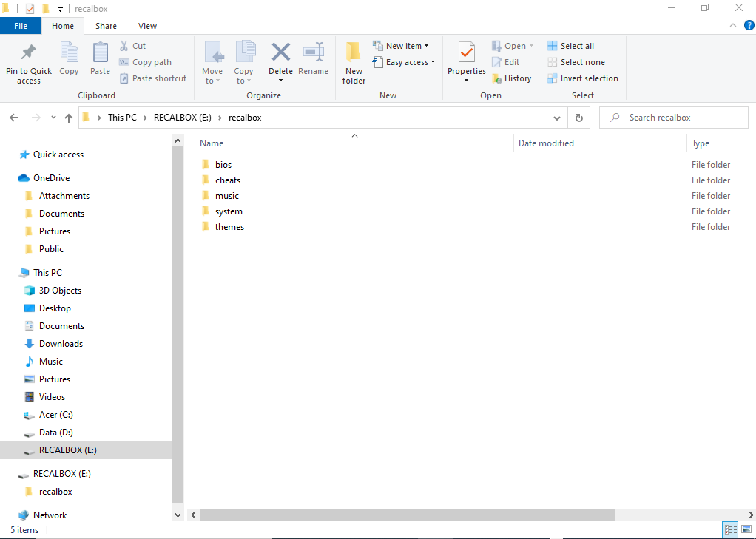Screen dimensions: 756x539
Task: Open the Easy access dropdown
Action: coord(404,62)
